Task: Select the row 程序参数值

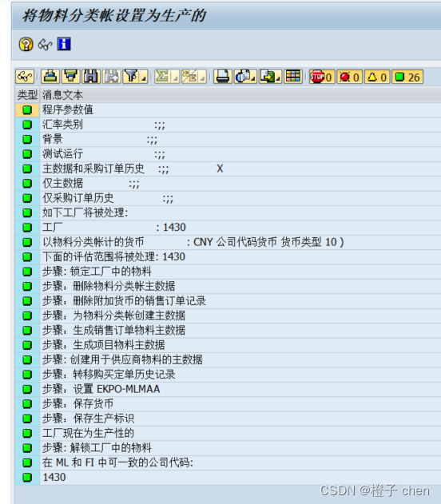Action: (x=228, y=110)
